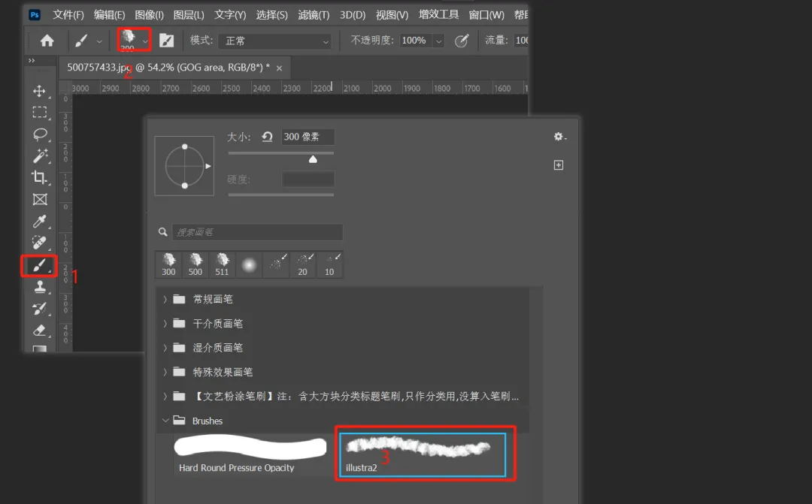Select the Brush tool in toolbar
Image resolution: width=812 pixels, height=504 pixels.
pos(39,265)
